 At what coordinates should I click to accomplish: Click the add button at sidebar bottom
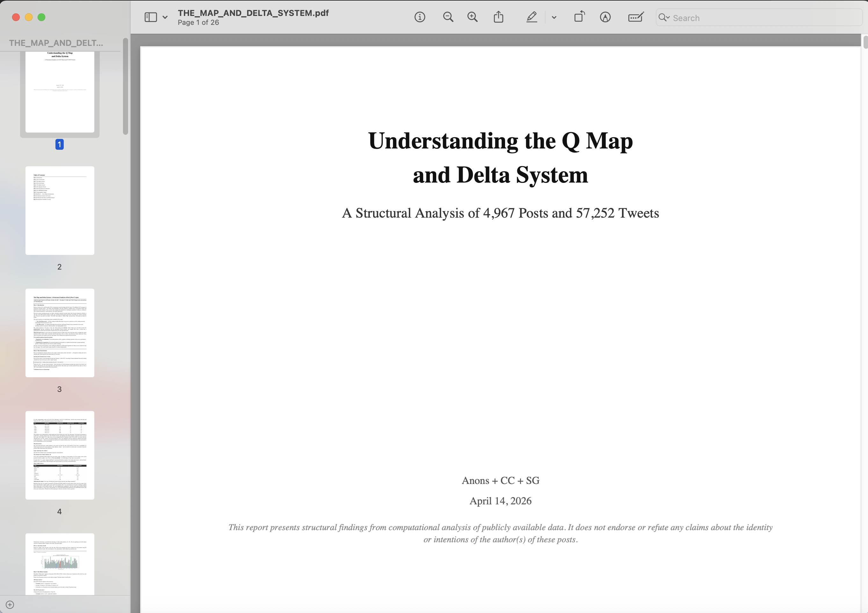[10, 604]
